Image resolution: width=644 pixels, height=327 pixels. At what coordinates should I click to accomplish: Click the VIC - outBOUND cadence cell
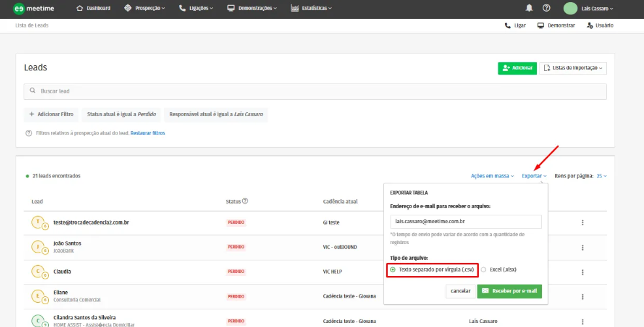pos(340,247)
